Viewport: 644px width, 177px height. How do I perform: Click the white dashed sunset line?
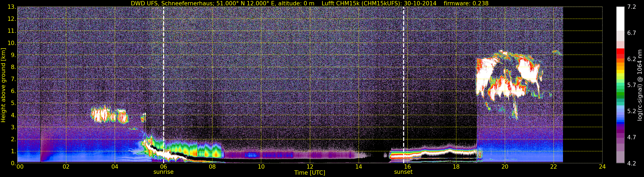[x=404, y=85]
